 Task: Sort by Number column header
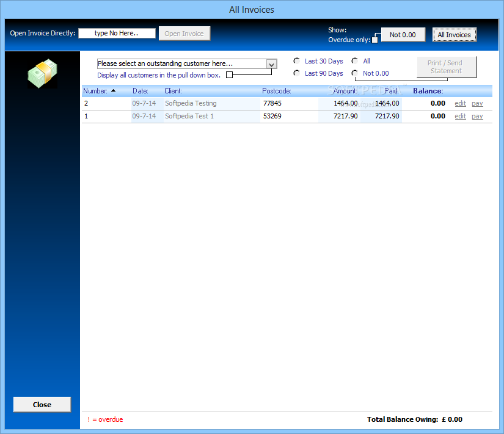(95, 91)
